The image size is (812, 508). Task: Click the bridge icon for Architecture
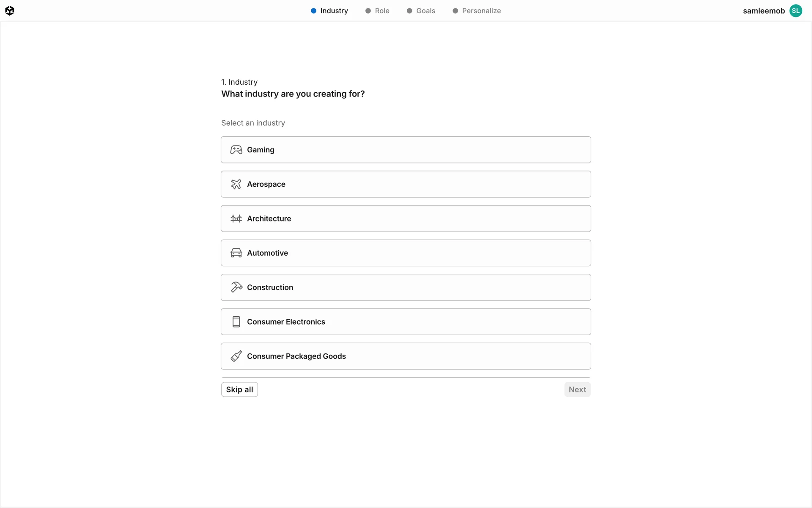point(236,218)
